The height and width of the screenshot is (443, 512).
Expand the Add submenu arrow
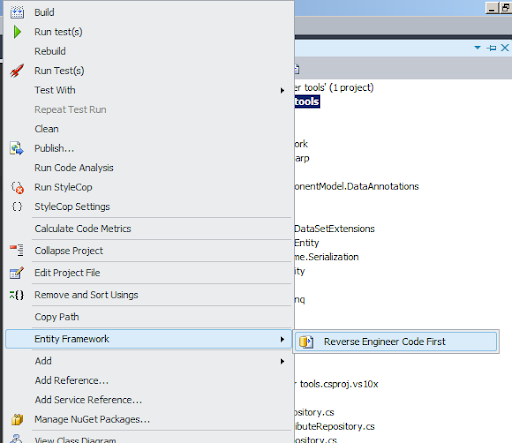[x=282, y=361]
